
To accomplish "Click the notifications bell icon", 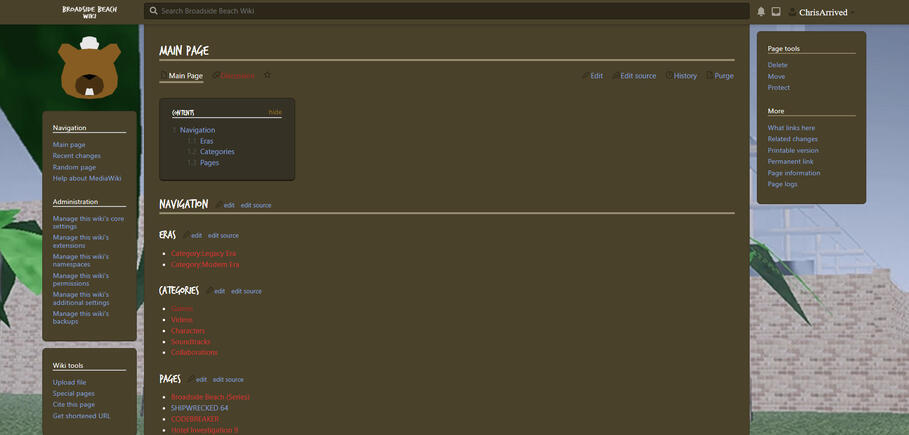I will click(761, 12).
